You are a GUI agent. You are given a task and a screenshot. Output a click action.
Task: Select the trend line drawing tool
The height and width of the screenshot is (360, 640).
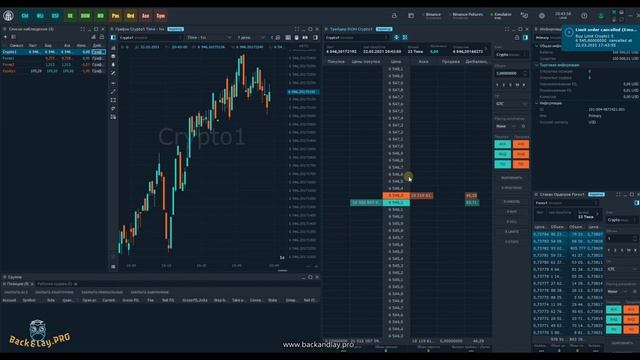tap(113, 91)
